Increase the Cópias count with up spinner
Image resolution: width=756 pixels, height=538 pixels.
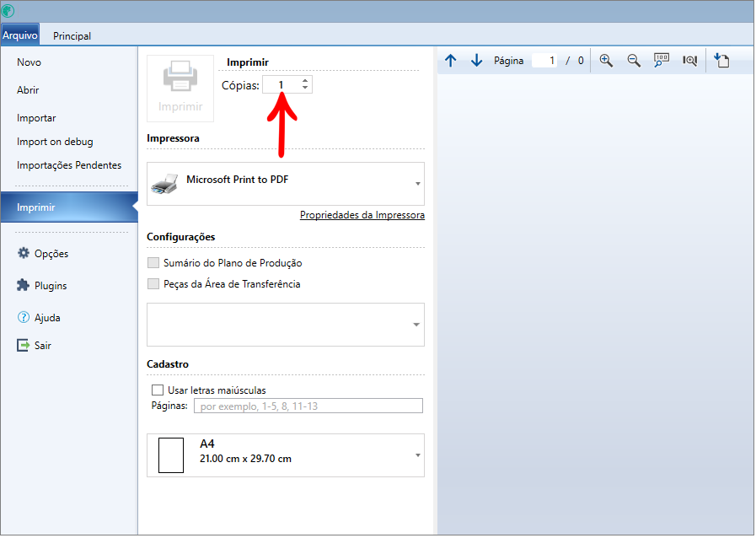[305, 81]
